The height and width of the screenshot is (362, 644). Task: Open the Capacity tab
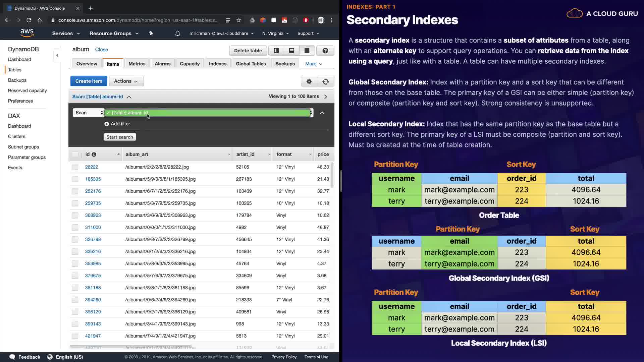pos(190,64)
